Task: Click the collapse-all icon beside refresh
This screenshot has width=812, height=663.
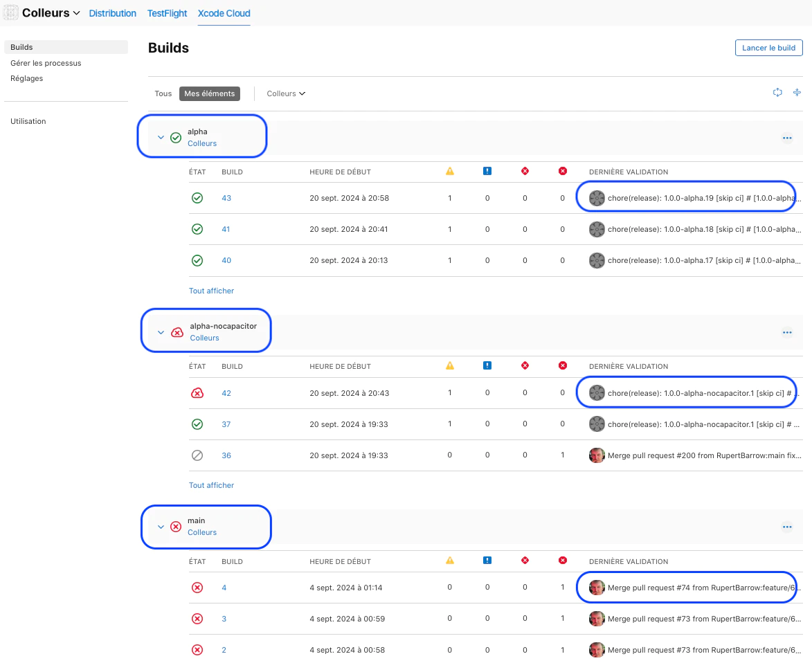Action: [x=797, y=92]
